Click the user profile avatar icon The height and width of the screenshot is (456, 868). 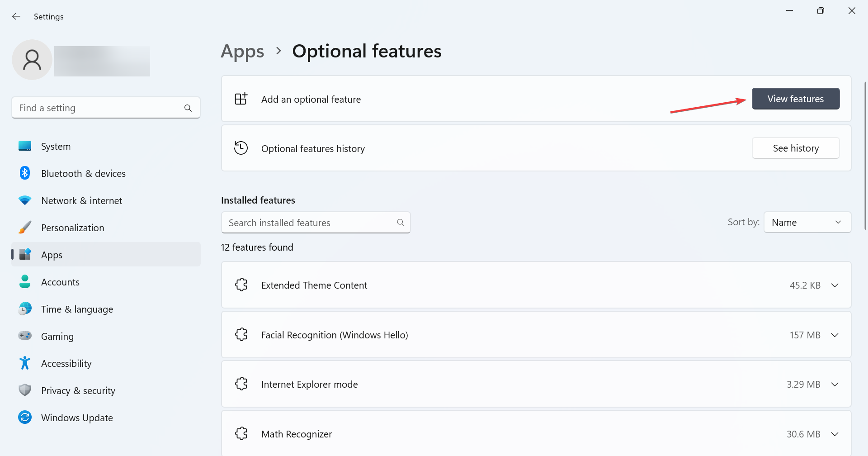pyautogui.click(x=32, y=60)
